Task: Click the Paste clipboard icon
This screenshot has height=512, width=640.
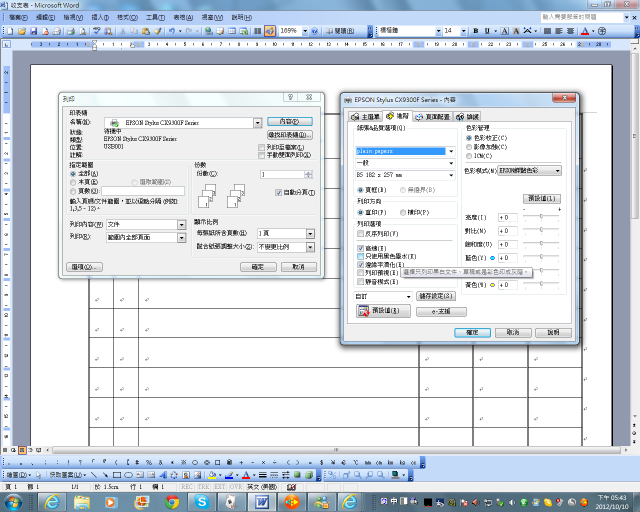Action: coord(146,31)
